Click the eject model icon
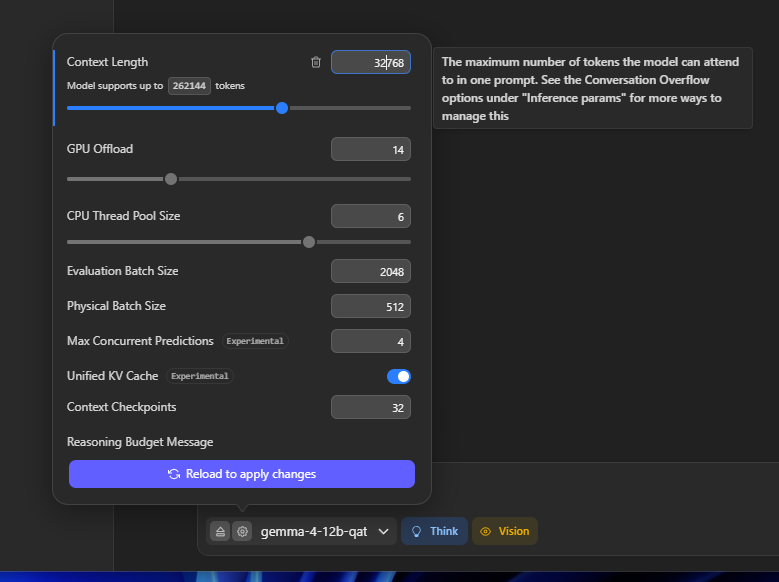Screen dimensions: 779x582 [220, 531]
